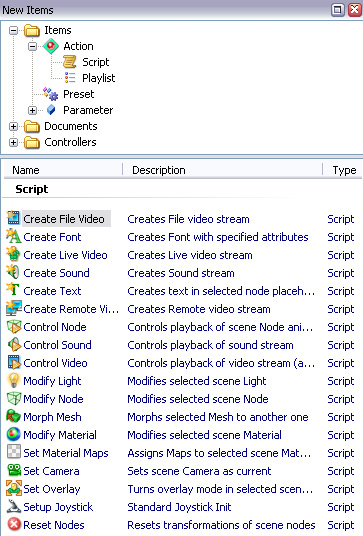Click the Modify Material sphere icon
The width and height of the screenshot is (363, 536).
(x=14, y=434)
